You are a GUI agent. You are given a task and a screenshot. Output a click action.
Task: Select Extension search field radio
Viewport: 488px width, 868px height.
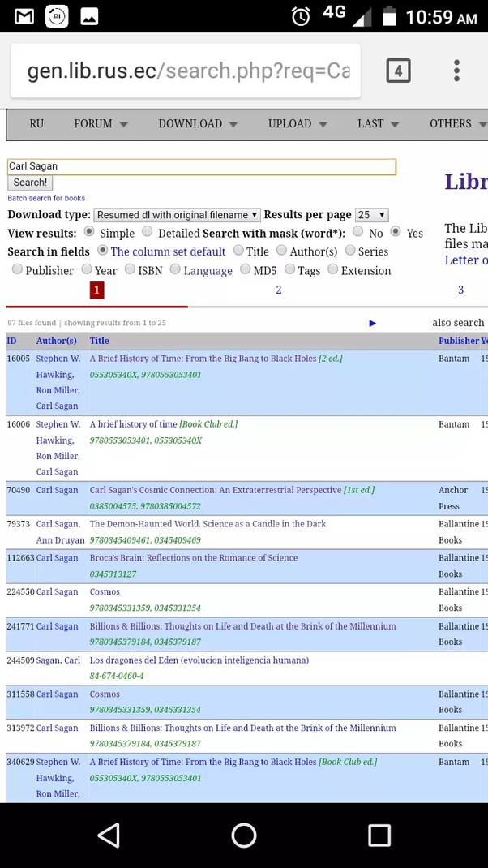coord(333,269)
